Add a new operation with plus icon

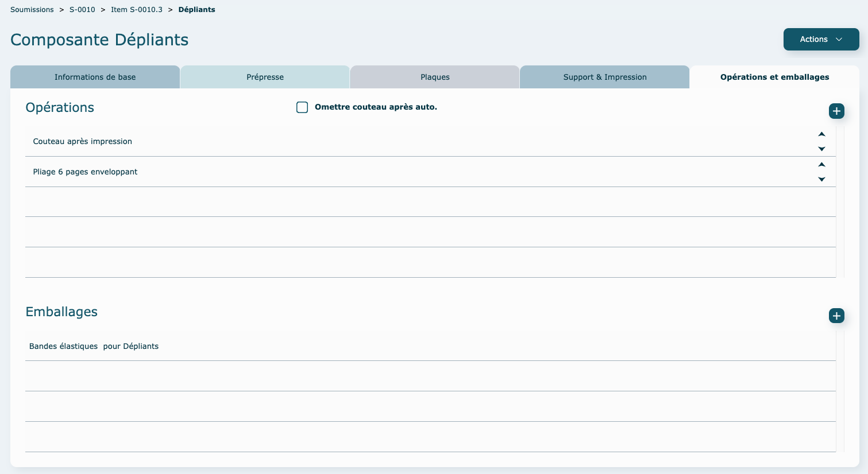(x=836, y=111)
